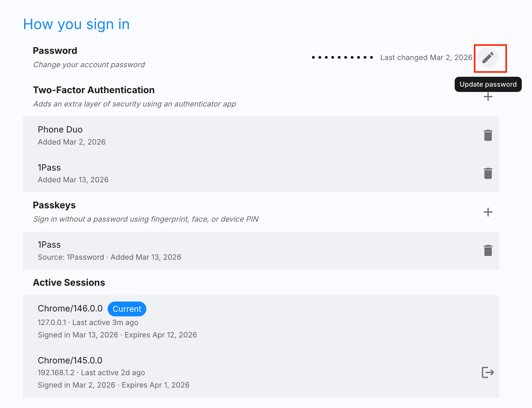Click the Two-Factor Authentication section header
Viewport: 532px width, 408px height.
(94, 90)
